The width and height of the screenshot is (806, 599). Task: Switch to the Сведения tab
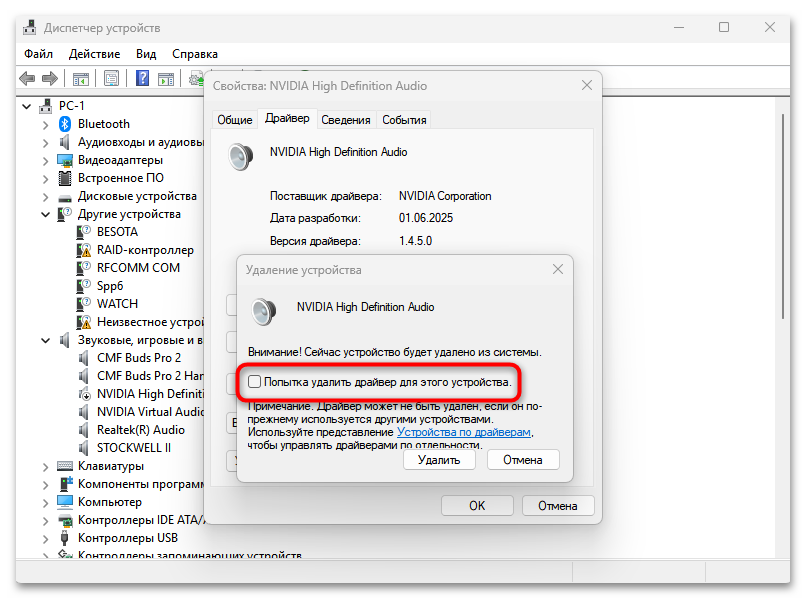click(346, 118)
